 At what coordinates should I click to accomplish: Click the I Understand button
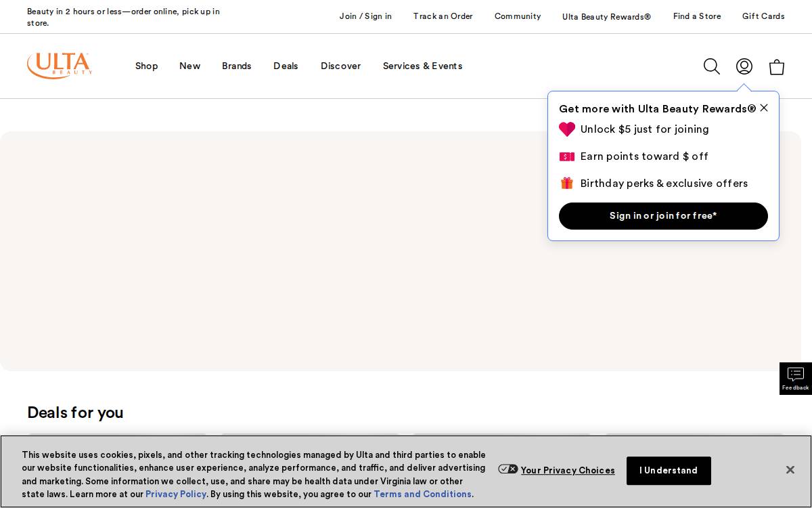(x=669, y=471)
